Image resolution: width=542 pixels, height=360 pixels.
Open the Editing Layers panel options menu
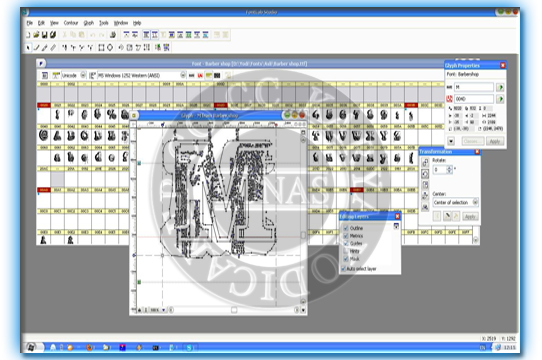(396, 226)
